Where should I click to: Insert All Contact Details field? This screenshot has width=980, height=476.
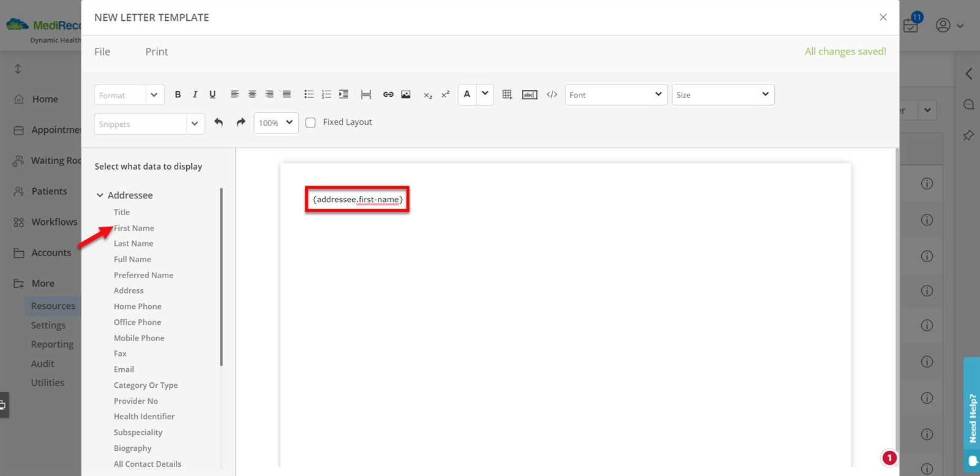click(148, 464)
